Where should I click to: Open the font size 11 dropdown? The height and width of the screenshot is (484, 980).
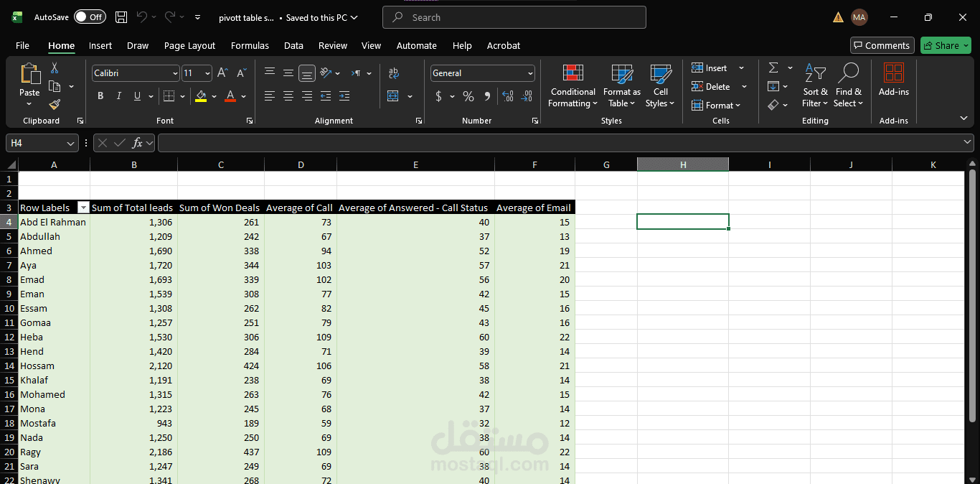point(208,73)
